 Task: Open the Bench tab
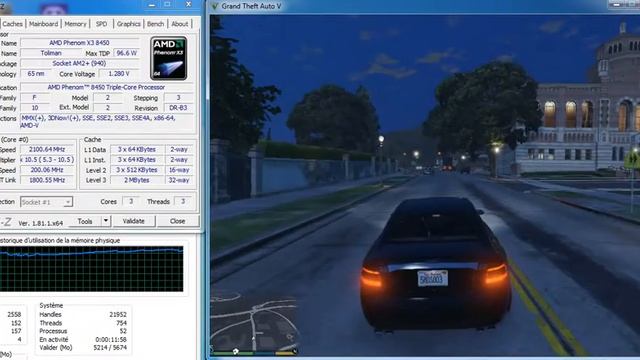coord(156,24)
